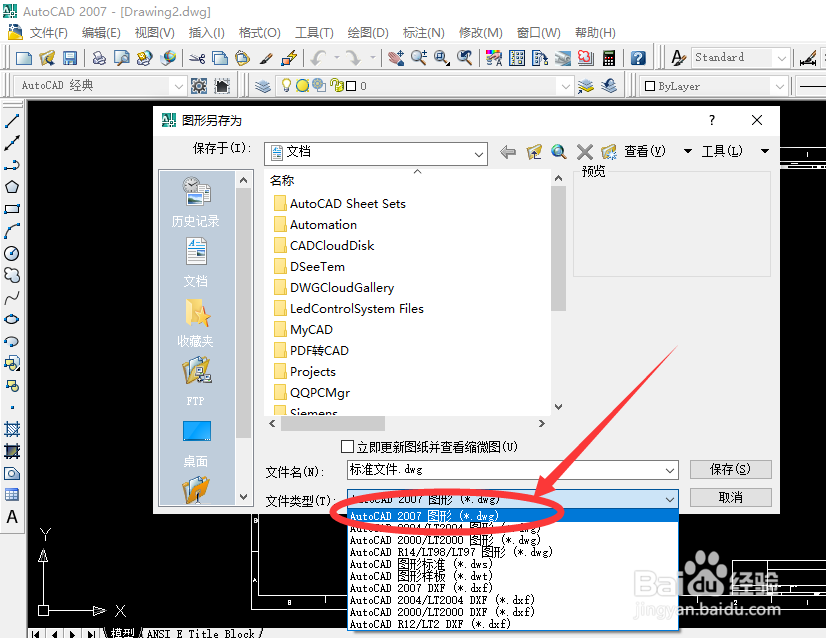826x638 pixels.
Task: Toggle the layer 0 on/off lightbulb
Action: (286, 85)
